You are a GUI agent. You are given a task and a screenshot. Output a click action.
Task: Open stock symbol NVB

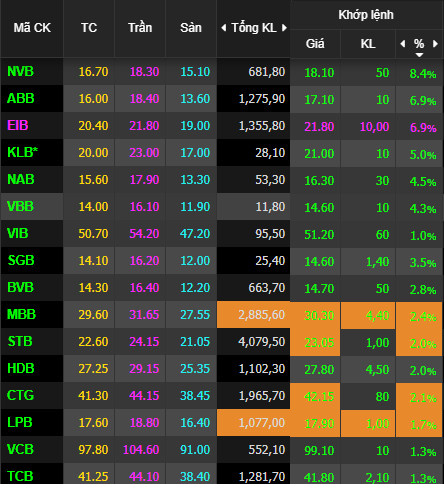(21, 71)
